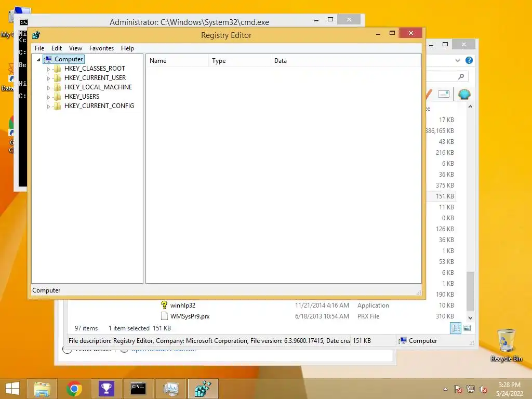Switch to Resource Monitor on taskbar
532x399 pixels.
(x=170, y=389)
